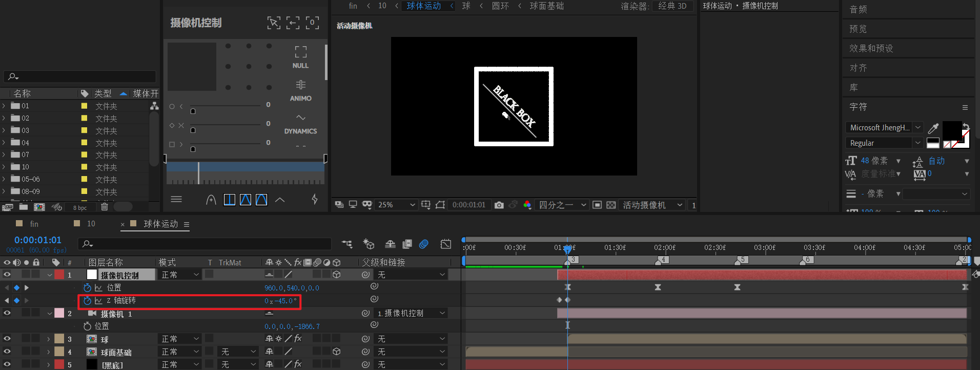980x370 pixels.
Task: Click the 圆环 breadcrumb in composition viewer
Action: point(500,6)
